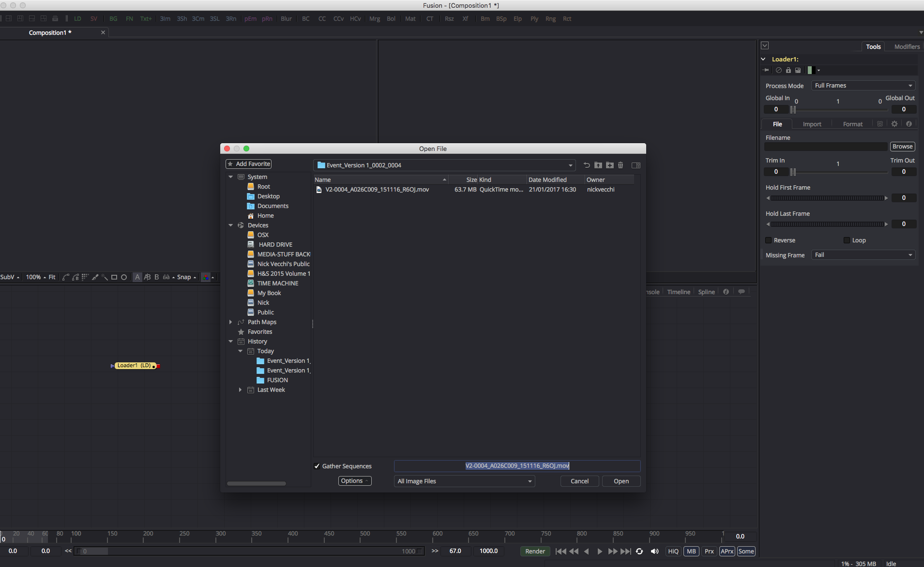This screenshot has width=924, height=567.
Task: Open the Process Mode dropdown
Action: [863, 86]
